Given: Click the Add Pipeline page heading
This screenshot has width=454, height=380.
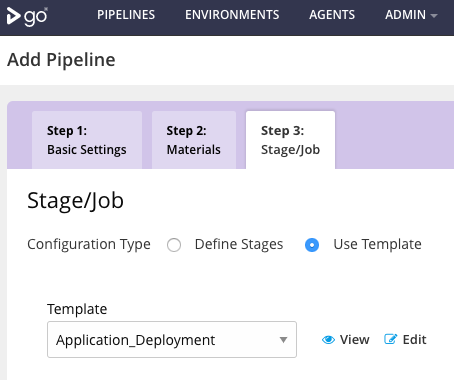Looking at the screenshot, I should click(61, 60).
